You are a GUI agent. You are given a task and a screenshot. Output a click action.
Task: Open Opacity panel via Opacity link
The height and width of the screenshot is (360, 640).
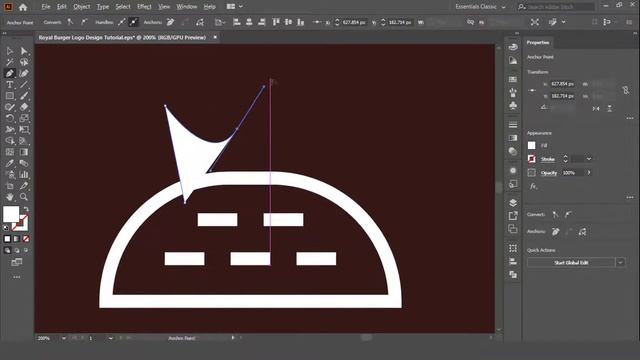pyautogui.click(x=549, y=173)
